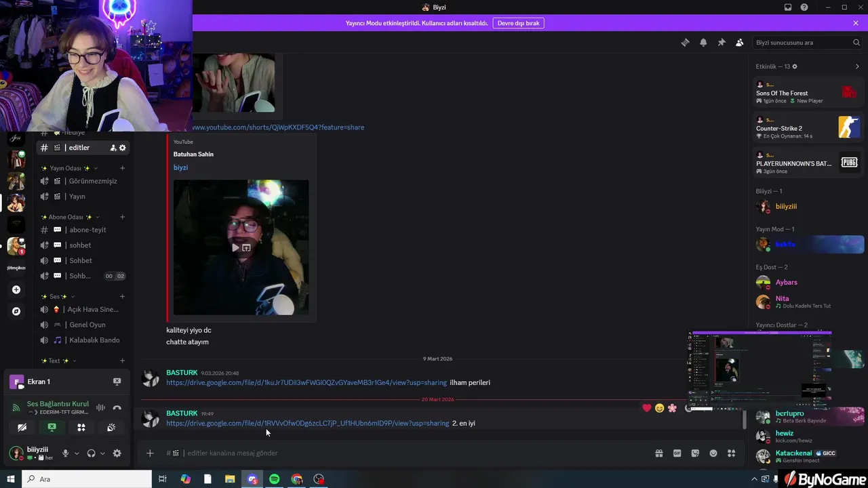Open the abone-teyit channel

(83, 230)
